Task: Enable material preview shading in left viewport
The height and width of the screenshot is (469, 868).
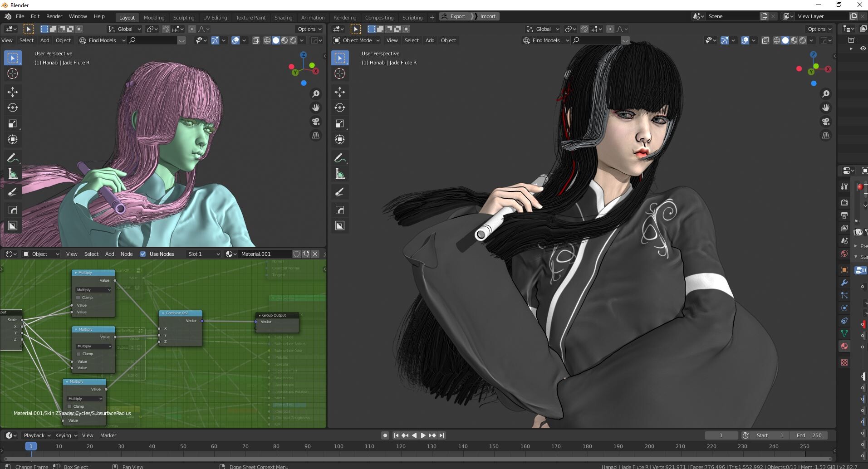Action: (284, 40)
